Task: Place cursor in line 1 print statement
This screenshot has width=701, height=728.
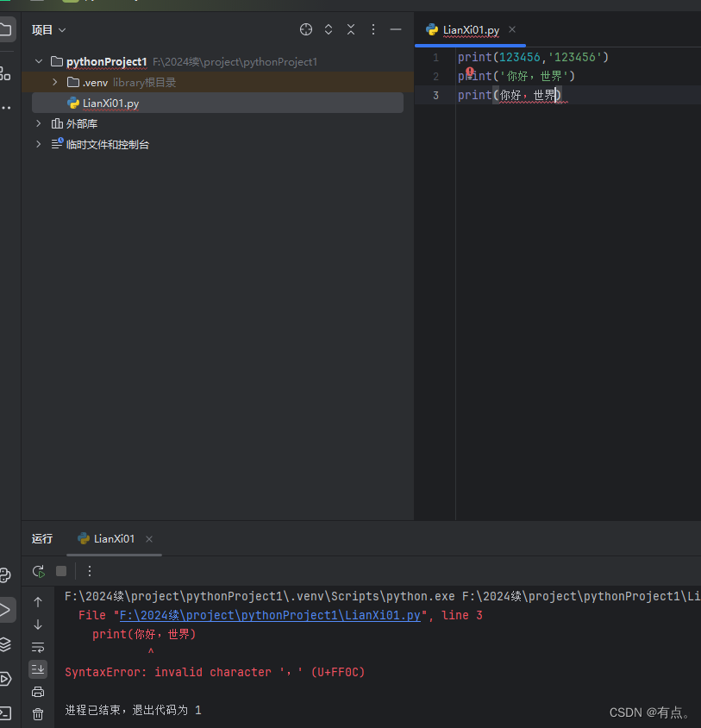Action: coord(533,57)
